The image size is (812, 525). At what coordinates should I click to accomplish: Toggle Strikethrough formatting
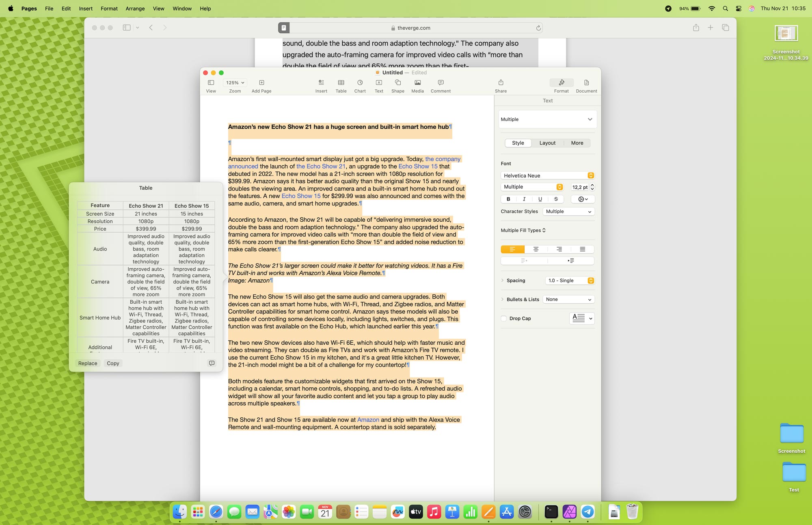pos(556,199)
